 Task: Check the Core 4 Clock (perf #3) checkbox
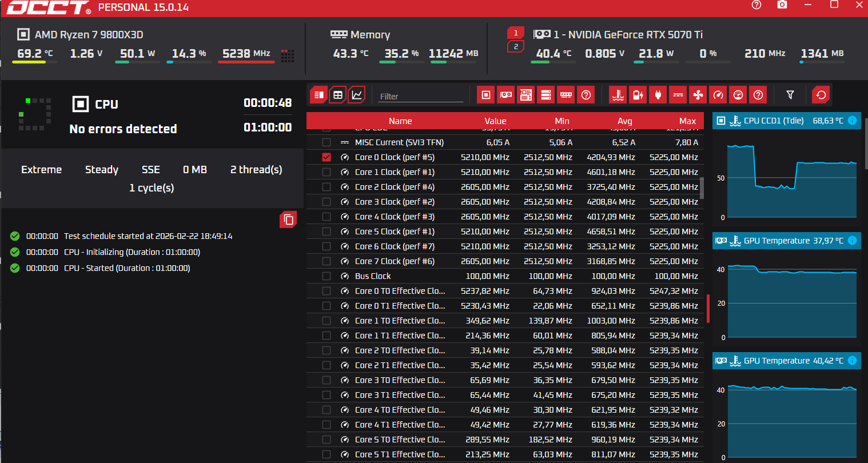click(x=327, y=217)
